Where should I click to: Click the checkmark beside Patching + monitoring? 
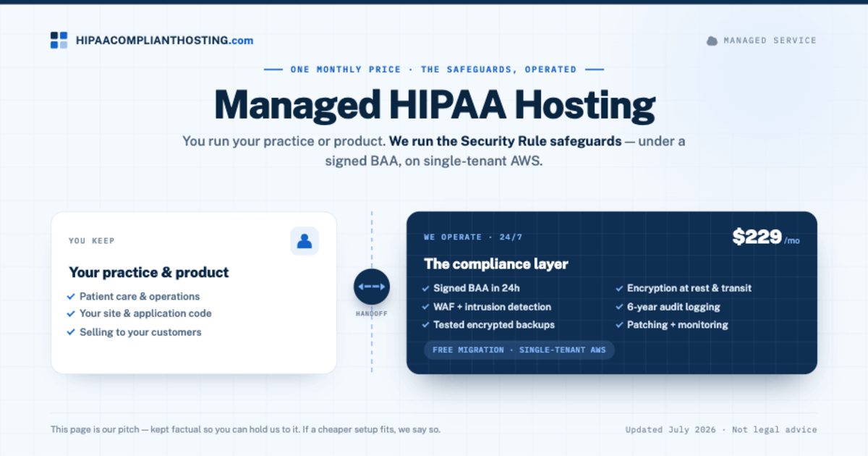[620, 325]
